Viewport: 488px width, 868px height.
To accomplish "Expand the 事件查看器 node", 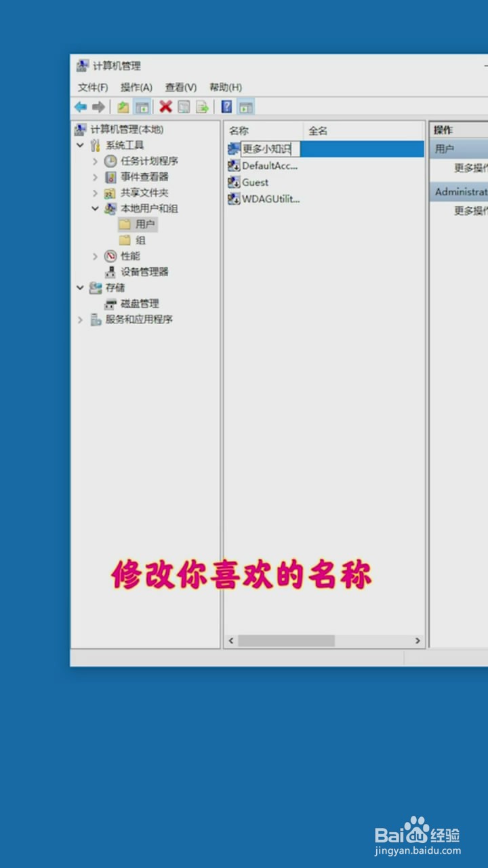I will click(x=95, y=177).
